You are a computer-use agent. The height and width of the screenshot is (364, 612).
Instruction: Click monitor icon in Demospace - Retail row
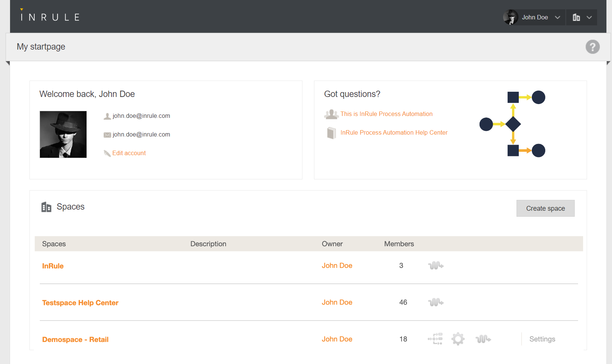[483, 339]
